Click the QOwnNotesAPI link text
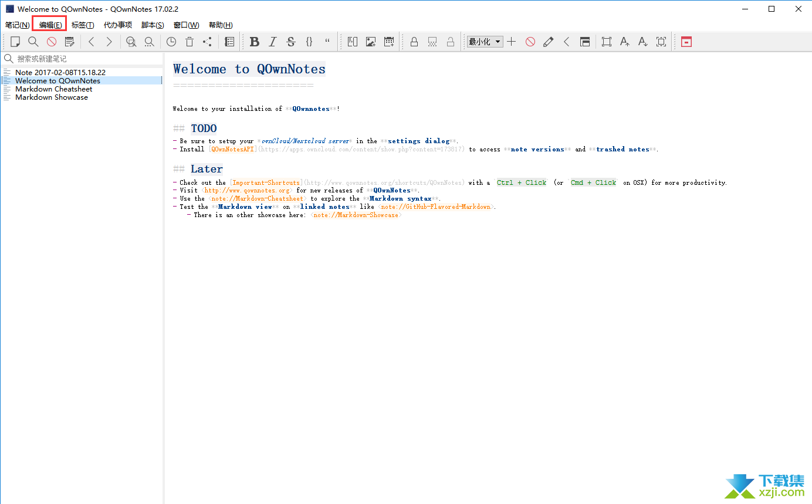 click(232, 150)
